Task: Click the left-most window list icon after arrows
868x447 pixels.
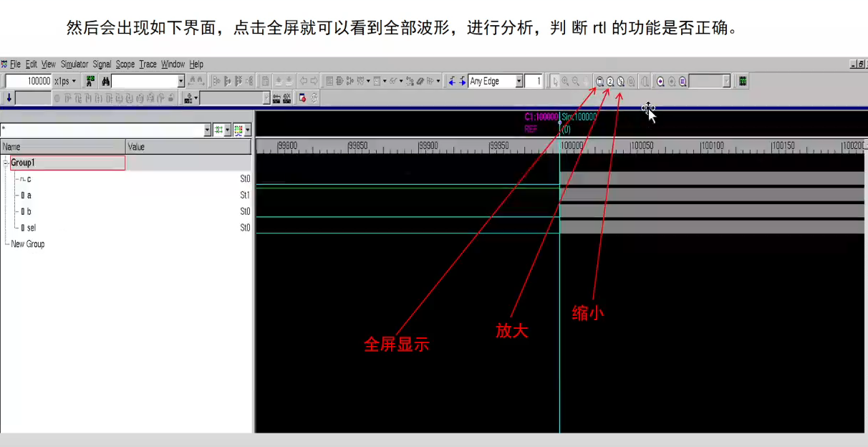Action: tap(329, 82)
